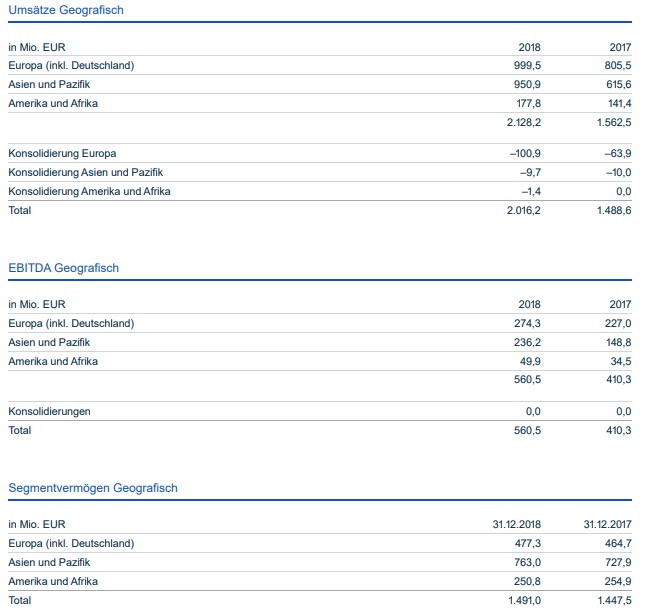This screenshot has height=614, width=655.
Task: Select the segment asset value 763,0
Action: pyautogui.click(x=527, y=562)
